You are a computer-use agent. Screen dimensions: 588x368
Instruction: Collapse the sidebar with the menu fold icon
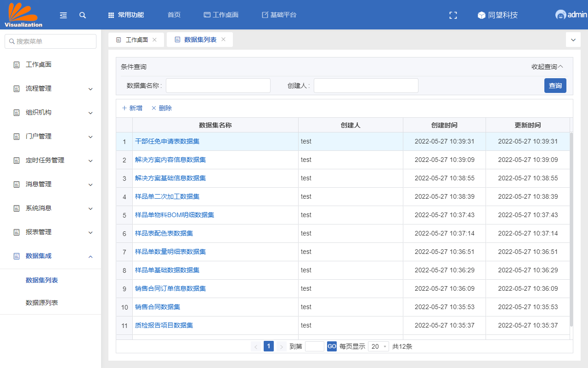63,15
